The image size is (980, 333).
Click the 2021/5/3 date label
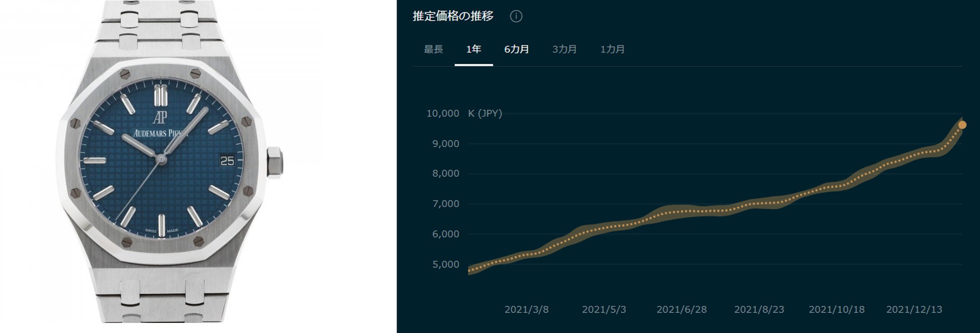[604, 309]
